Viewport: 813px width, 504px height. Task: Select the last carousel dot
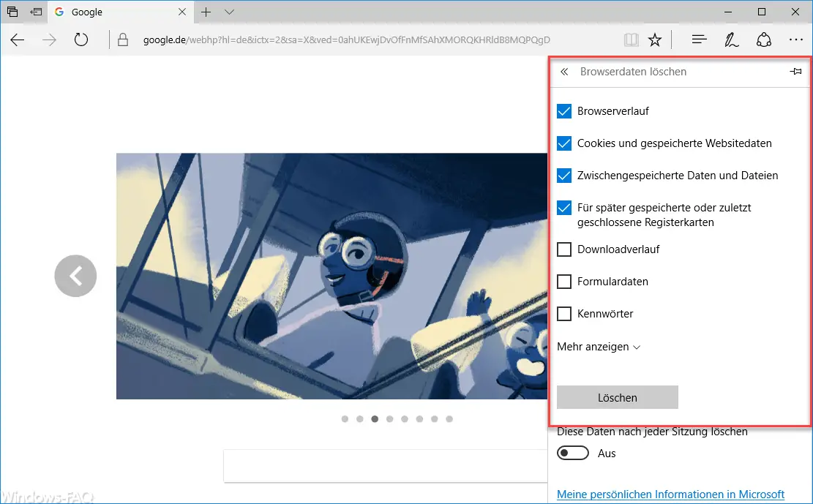coord(449,419)
